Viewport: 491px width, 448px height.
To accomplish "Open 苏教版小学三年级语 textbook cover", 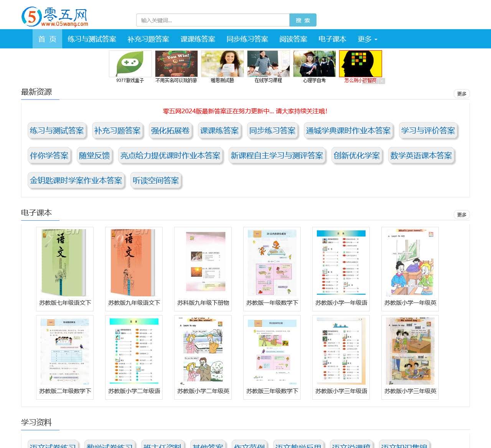I will tap(341, 351).
